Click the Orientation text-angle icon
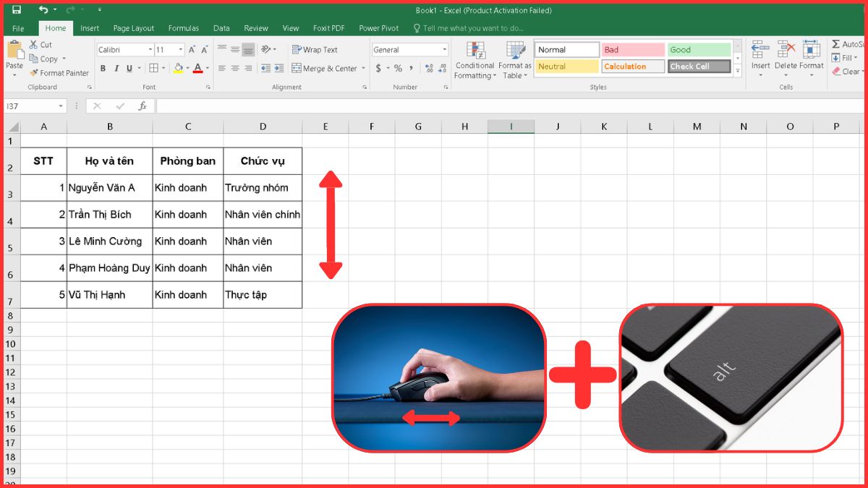Image resolution: width=868 pixels, height=488 pixels. [x=266, y=50]
